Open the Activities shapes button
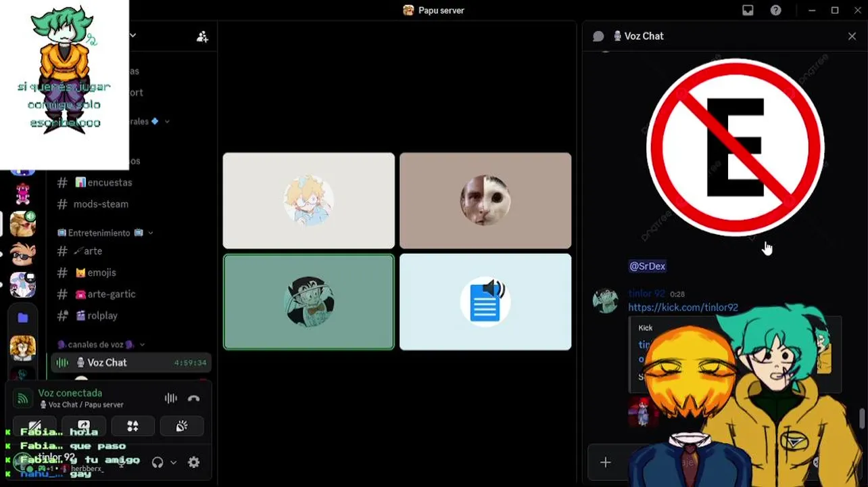Viewport: 868px width, 487px height. click(132, 426)
